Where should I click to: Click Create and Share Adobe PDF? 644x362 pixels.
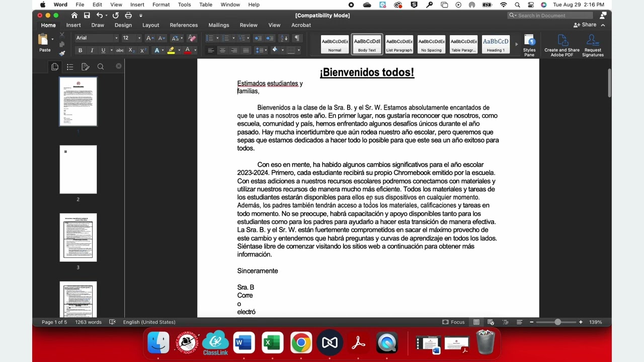pos(562,45)
